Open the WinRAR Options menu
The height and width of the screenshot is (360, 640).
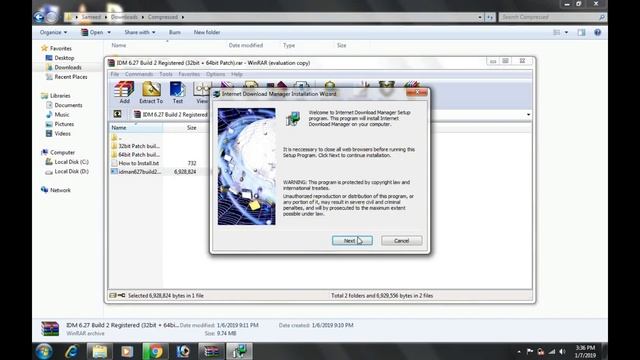point(216,74)
